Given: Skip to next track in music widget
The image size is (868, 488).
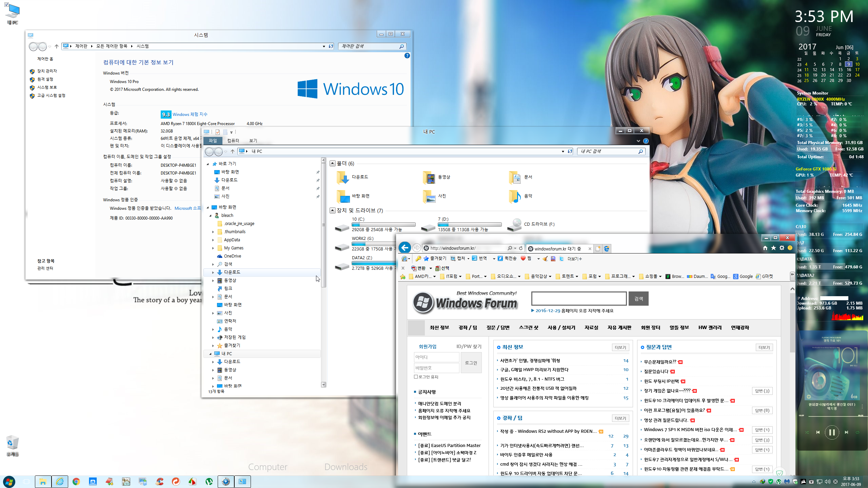Looking at the screenshot, I should pyautogui.click(x=846, y=432).
